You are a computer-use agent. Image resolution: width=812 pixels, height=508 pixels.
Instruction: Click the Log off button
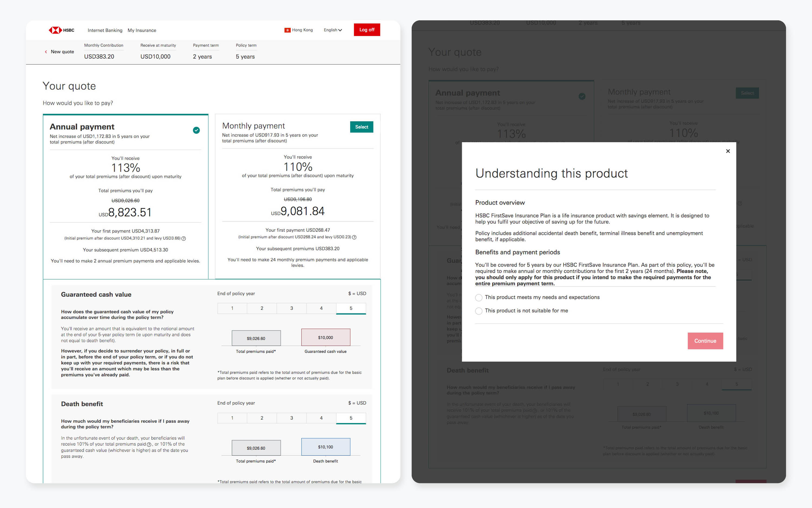pyautogui.click(x=367, y=30)
